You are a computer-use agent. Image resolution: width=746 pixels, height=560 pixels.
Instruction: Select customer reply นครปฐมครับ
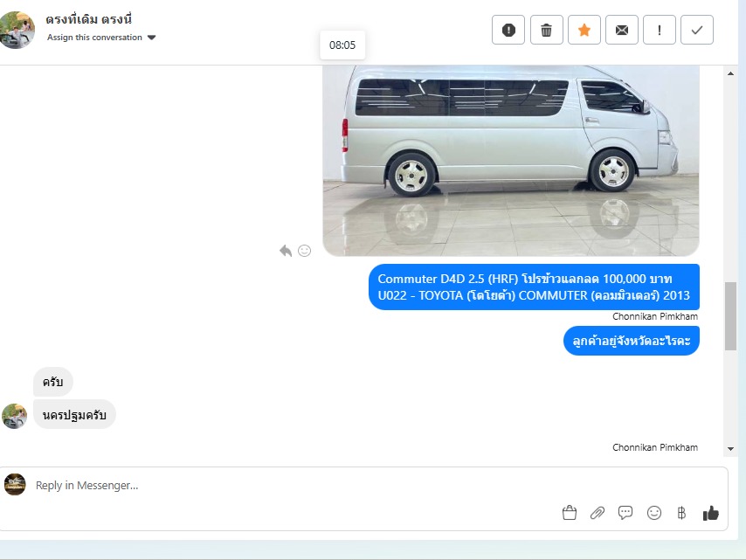(74, 414)
